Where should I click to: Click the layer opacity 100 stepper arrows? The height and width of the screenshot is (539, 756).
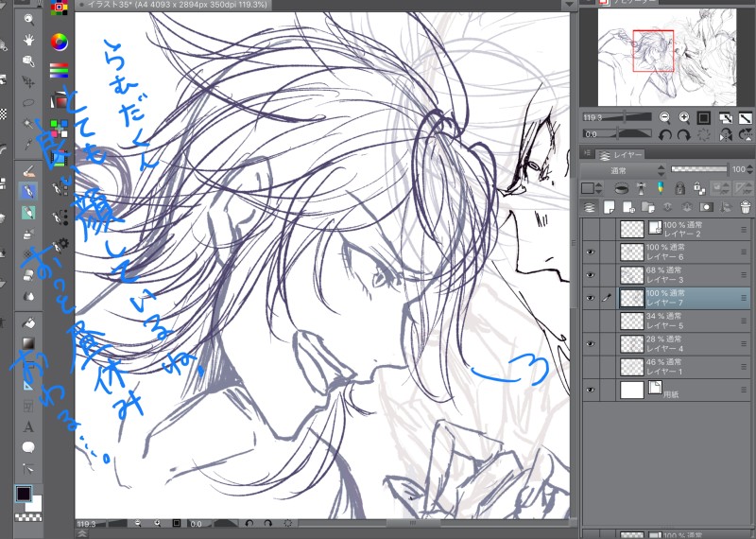pos(748,169)
